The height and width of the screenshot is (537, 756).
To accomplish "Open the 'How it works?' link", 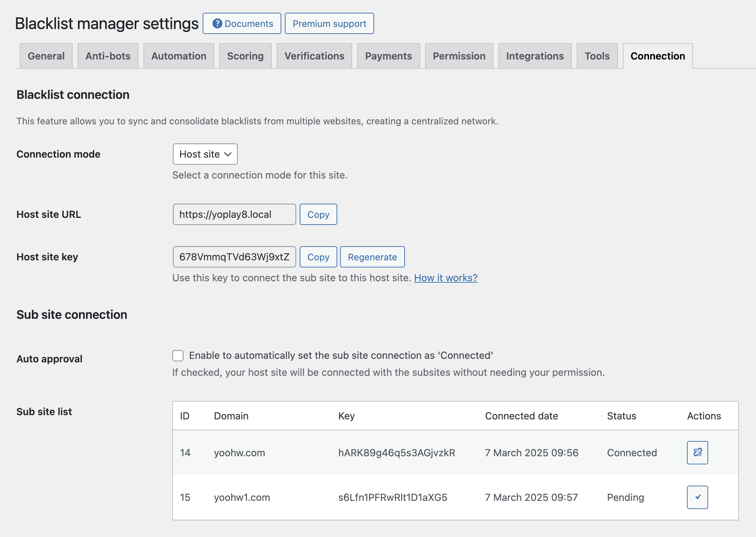I will (x=446, y=278).
